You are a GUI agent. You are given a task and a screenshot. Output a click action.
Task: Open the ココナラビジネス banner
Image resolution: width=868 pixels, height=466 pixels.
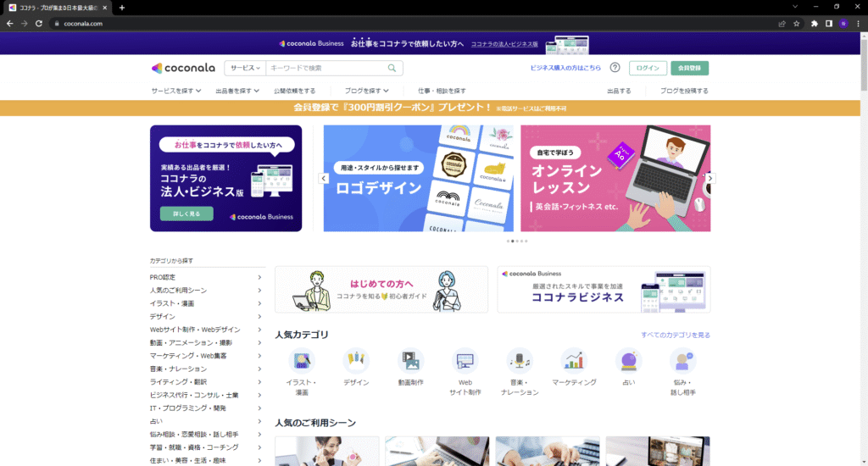click(x=604, y=290)
